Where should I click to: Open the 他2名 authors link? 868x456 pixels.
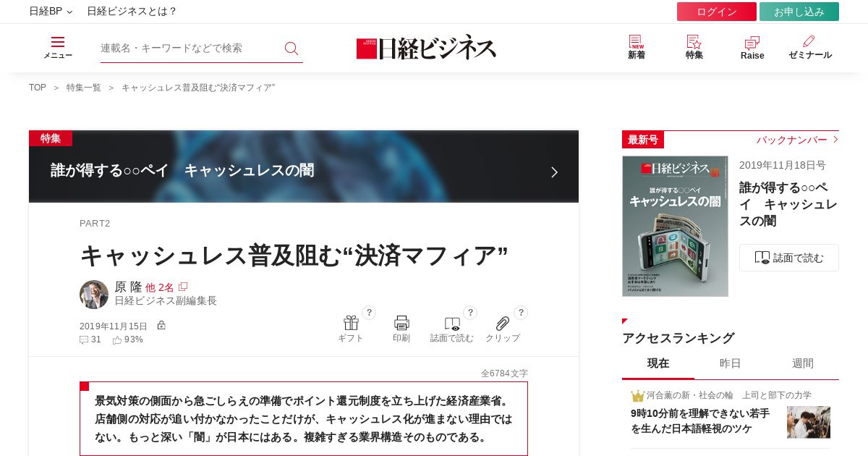coord(160,287)
